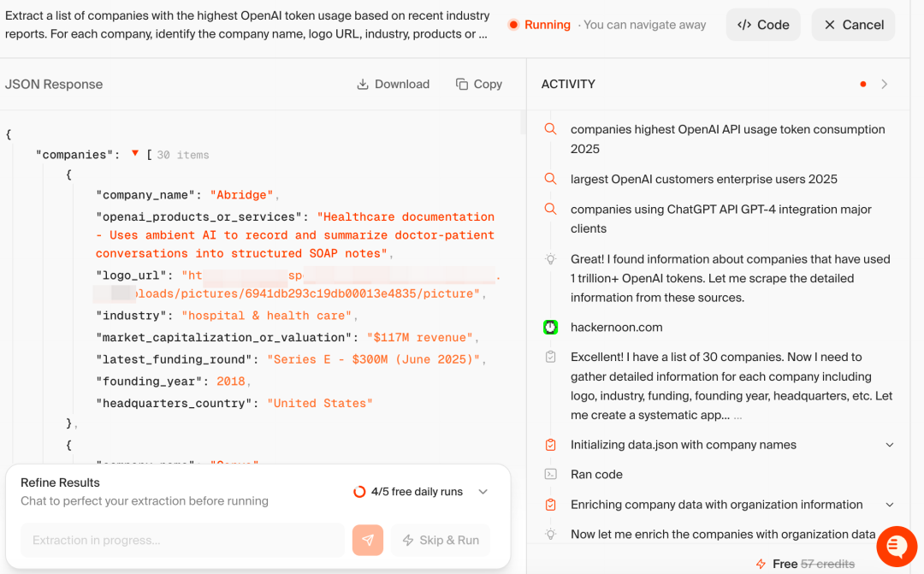Open the Code view button
Image resolution: width=924 pixels, height=574 pixels.
tap(763, 25)
